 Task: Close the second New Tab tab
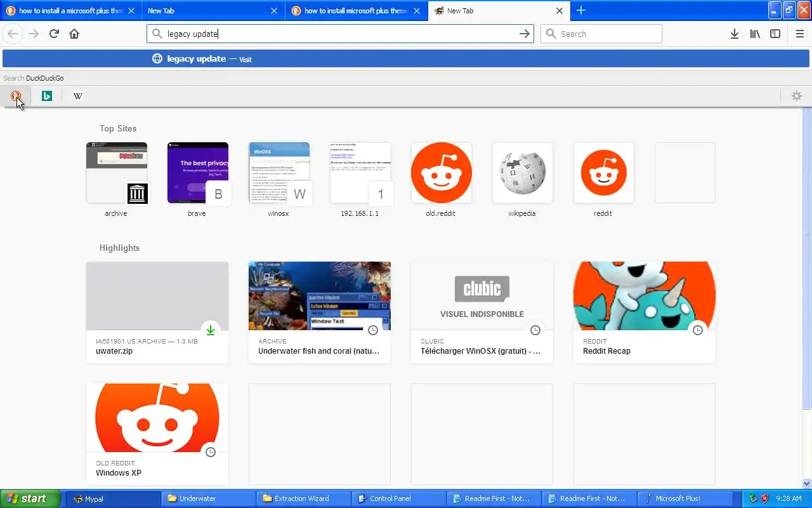tap(274, 11)
